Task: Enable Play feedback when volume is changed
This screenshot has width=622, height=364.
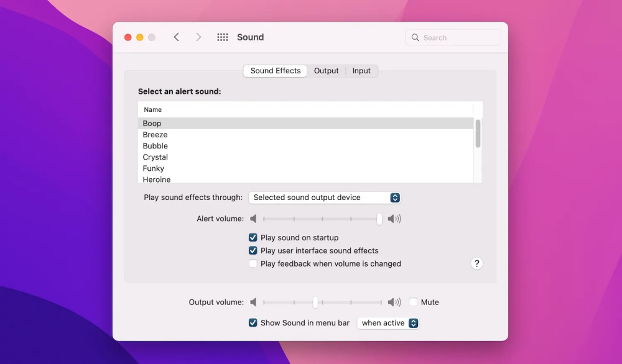Action: (x=253, y=263)
